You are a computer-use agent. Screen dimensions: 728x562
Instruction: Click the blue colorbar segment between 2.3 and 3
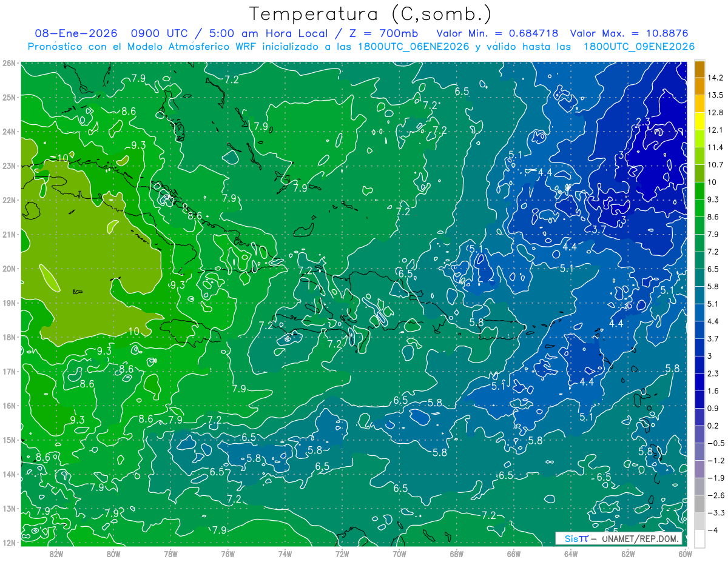[x=699, y=365]
